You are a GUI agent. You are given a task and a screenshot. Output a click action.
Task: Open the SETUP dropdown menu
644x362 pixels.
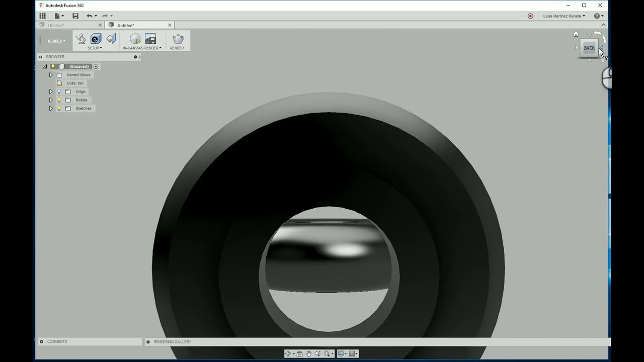95,48
